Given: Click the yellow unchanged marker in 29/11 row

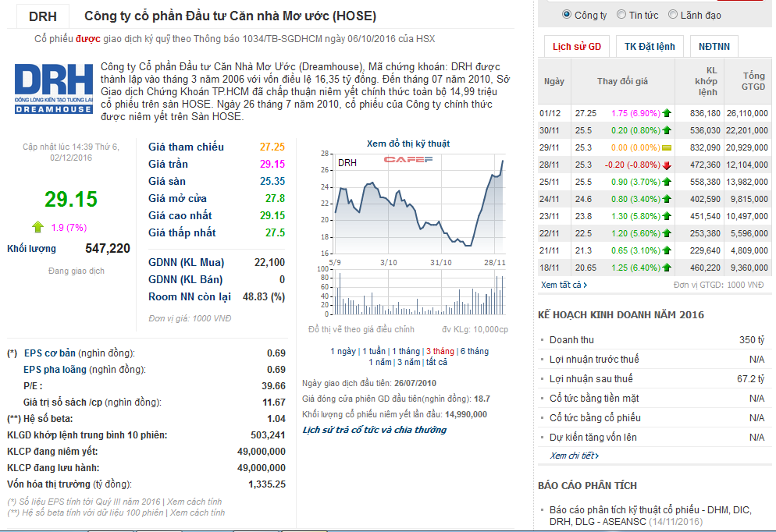Looking at the screenshot, I should coord(667,147).
